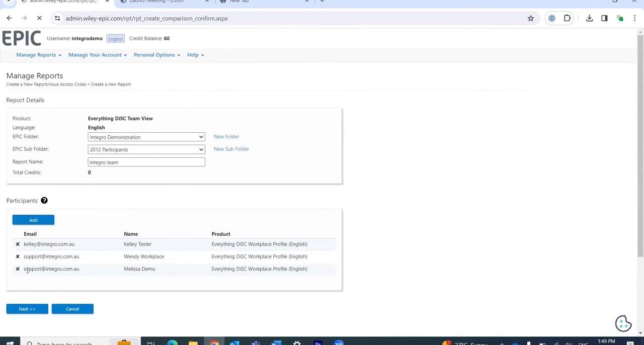This screenshot has width=644, height=345.
Task: Remove participant kelley@integro.com.au with X
Action: (18, 244)
